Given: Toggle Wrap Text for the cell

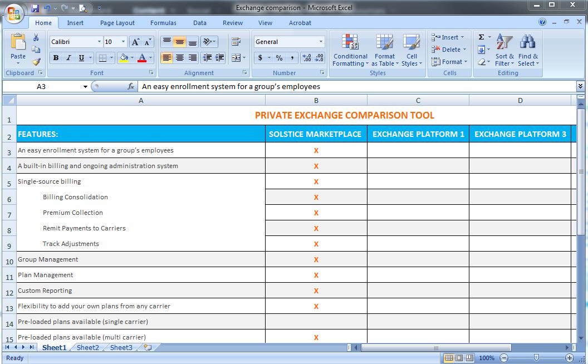Looking at the screenshot, I should (x=236, y=42).
